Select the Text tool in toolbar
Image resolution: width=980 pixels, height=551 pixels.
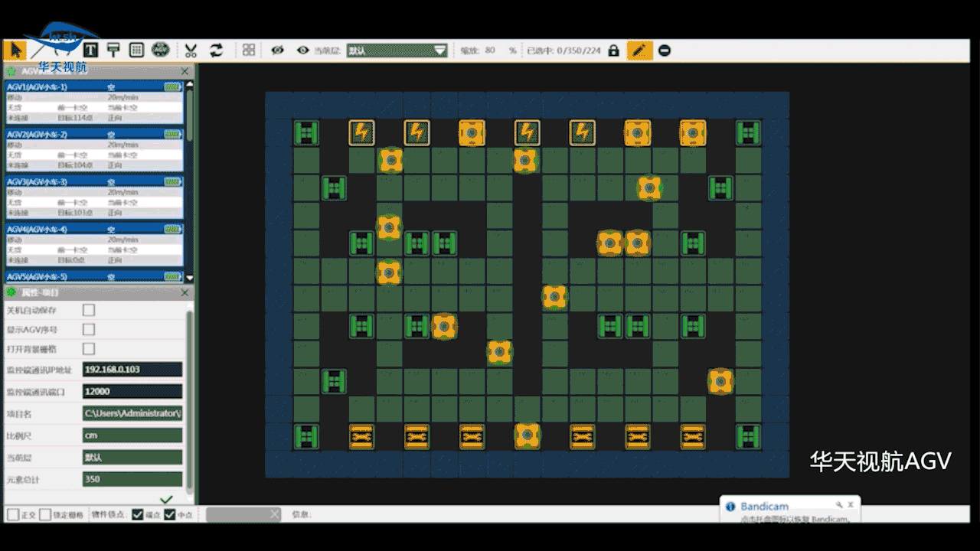coord(90,51)
